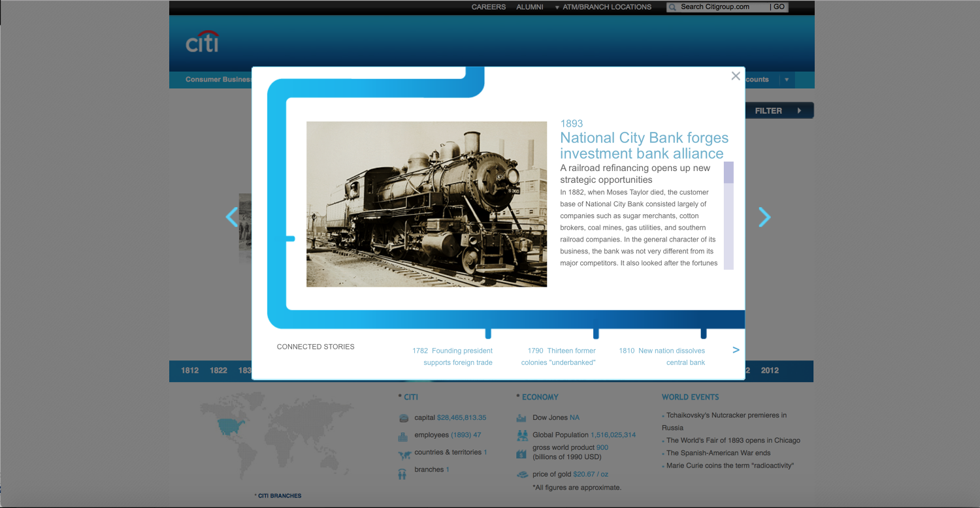Open story 1782 Founding president supports foreign trade

click(452, 357)
